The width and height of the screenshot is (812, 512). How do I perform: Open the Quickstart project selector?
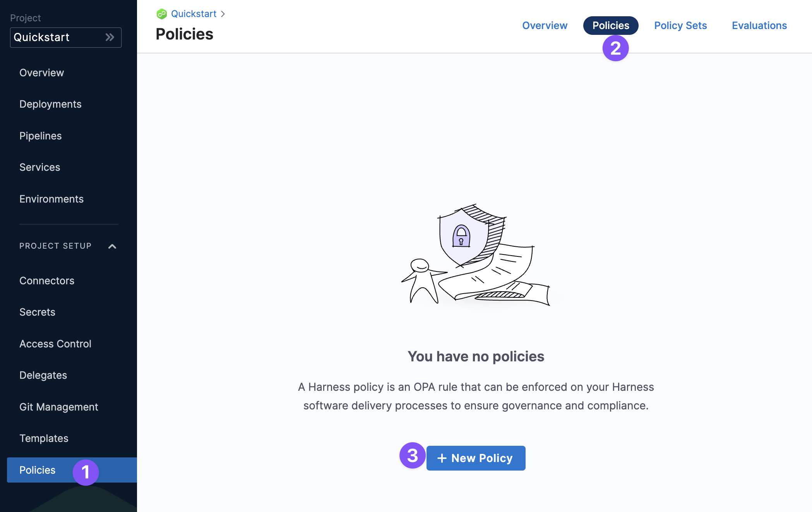[65, 37]
